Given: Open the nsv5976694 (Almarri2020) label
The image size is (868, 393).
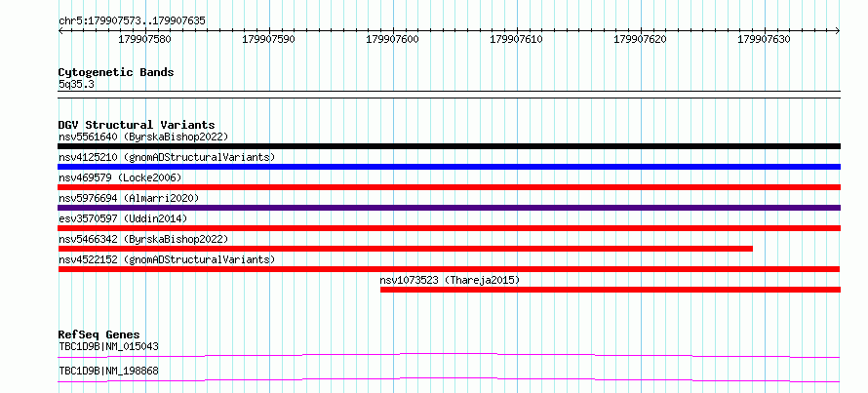Looking at the screenshot, I should tap(129, 198).
